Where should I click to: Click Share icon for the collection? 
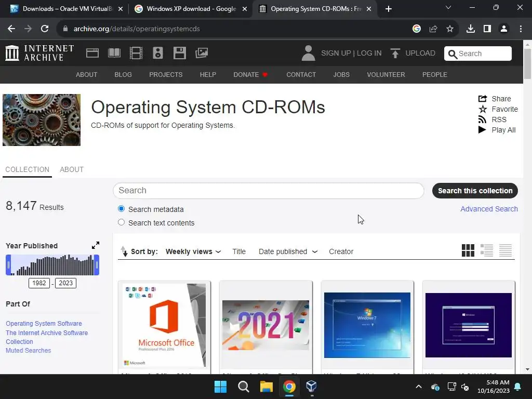(483, 99)
